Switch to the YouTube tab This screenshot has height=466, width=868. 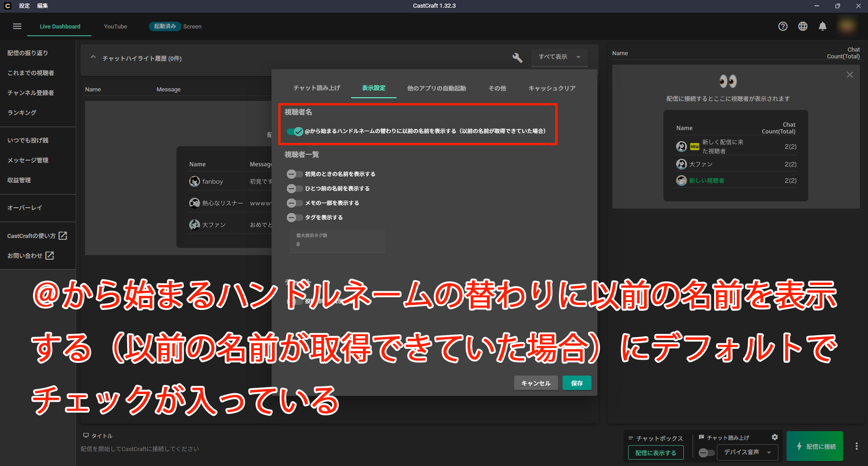115,26
